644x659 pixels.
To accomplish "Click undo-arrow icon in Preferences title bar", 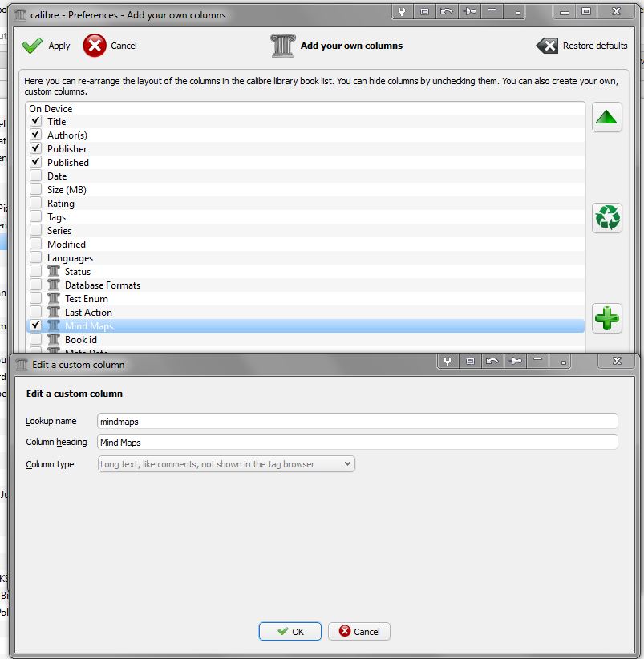I will tap(447, 12).
